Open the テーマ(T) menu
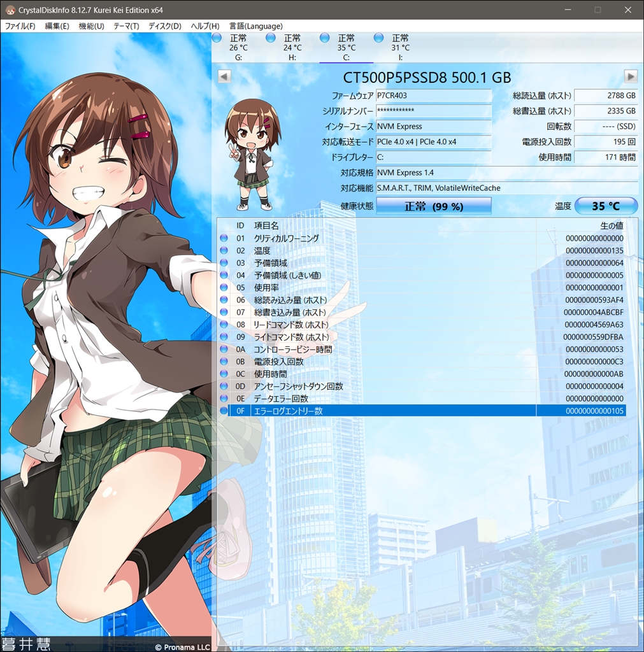 pyautogui.click(x=126, y=25)
